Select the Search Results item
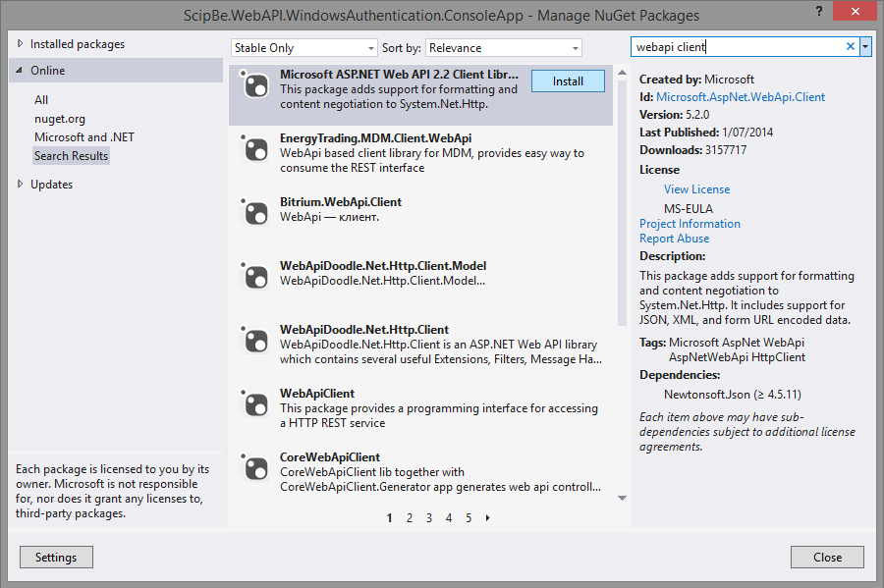 point(71,156)
